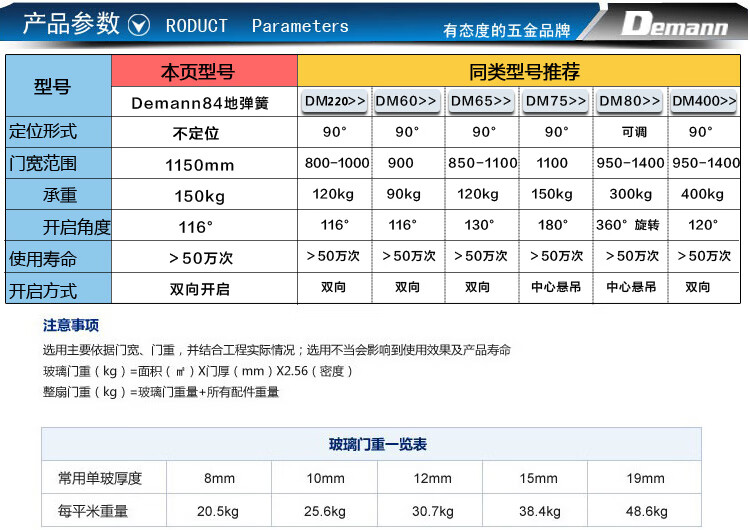
Task: Click the 360° 旋转 cell
Action: 628,224
